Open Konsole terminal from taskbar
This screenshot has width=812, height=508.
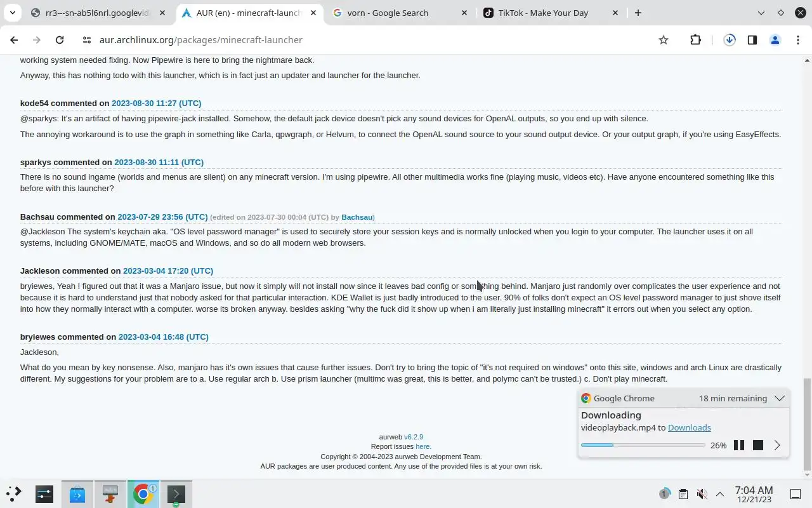(x=176, y=493)
